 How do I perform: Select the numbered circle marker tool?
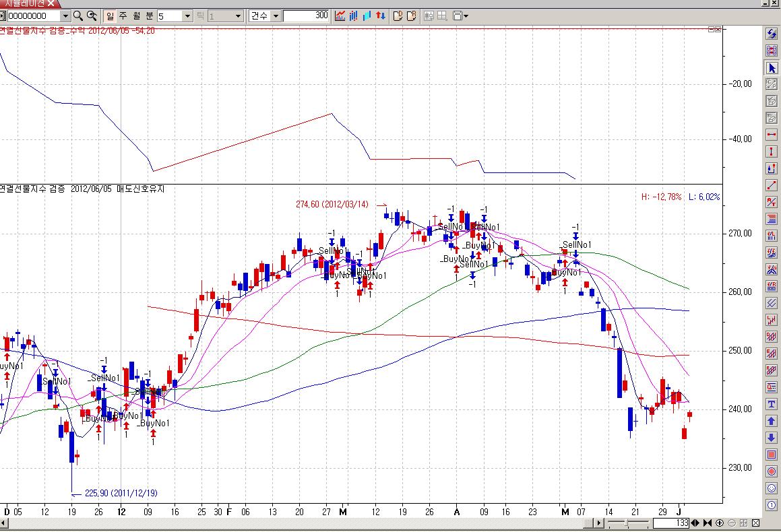(772, 505)
